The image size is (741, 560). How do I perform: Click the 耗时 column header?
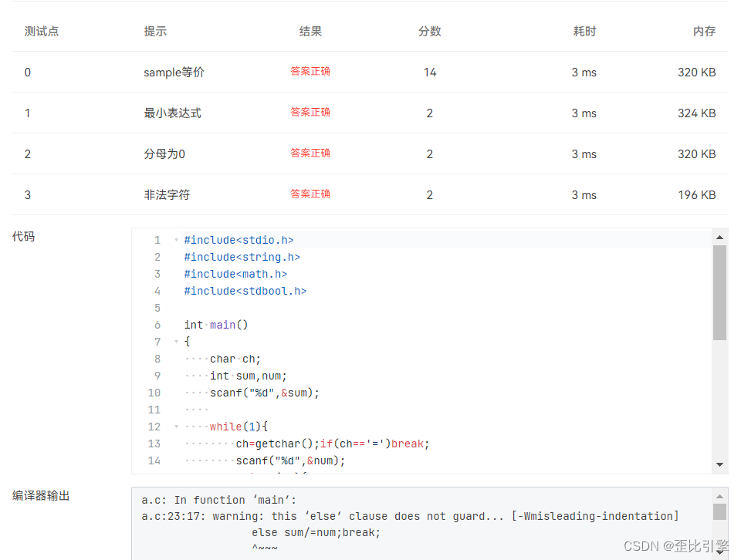[584, 32]
